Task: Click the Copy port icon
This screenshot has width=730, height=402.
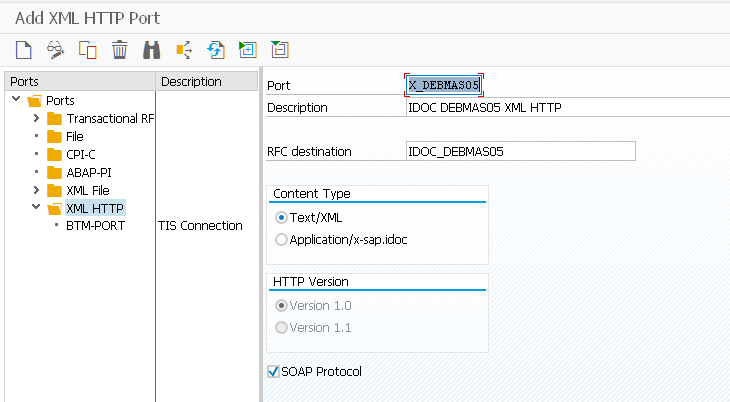Action: [x=88, y=50]
